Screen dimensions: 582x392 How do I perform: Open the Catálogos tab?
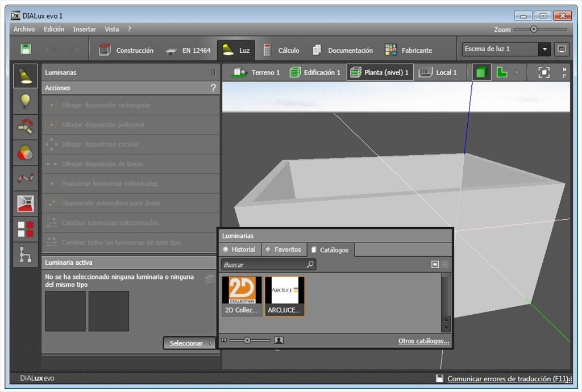[x=330, y=250]
